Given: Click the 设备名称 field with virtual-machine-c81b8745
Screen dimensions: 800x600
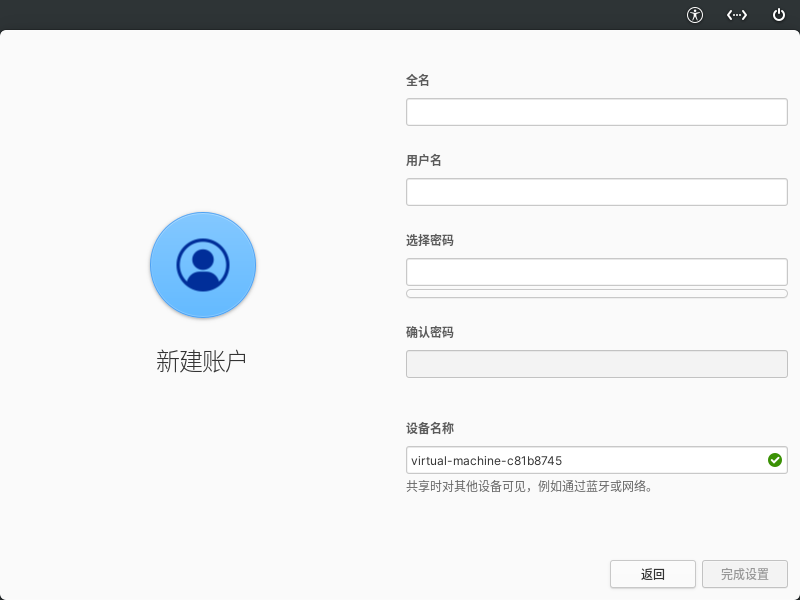Looking at the screenshot, I should point(596,460).
